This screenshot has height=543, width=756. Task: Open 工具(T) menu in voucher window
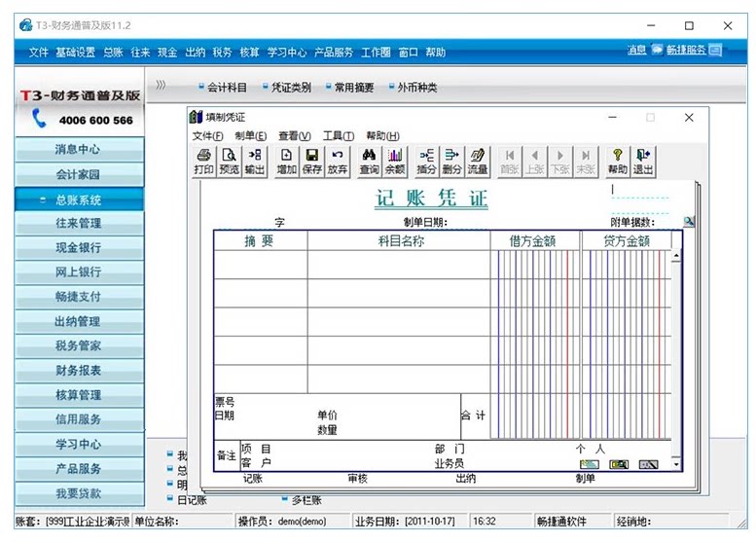(339, 136)
